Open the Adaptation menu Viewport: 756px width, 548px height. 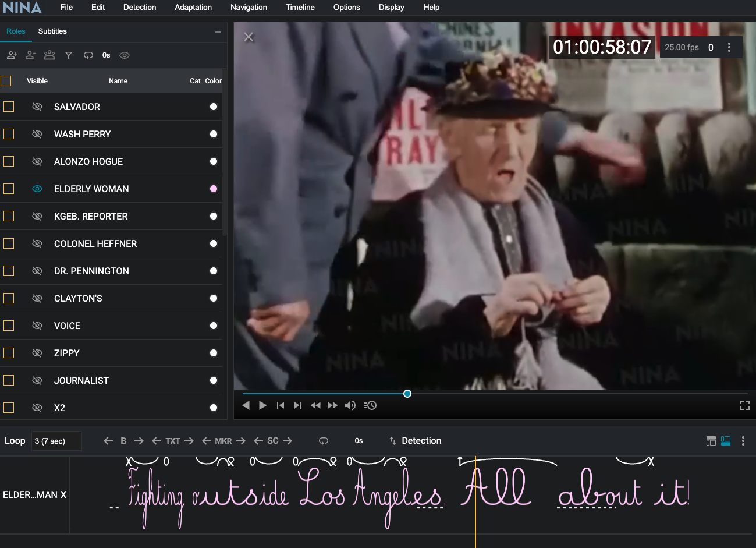(193, 8)
